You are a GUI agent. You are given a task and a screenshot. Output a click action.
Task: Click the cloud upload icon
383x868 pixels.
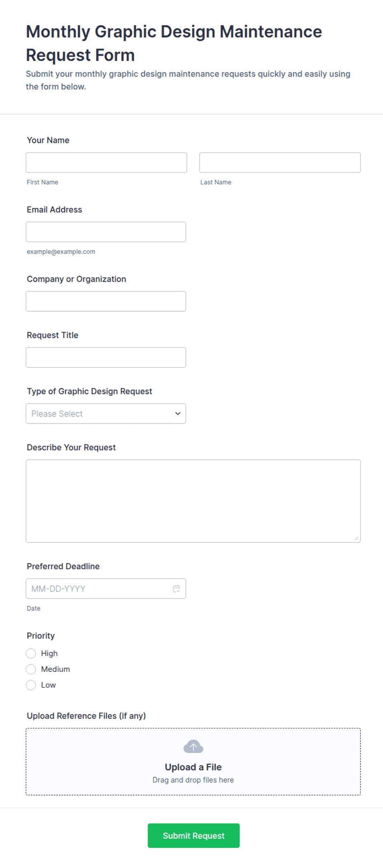(x=193, y=747)
